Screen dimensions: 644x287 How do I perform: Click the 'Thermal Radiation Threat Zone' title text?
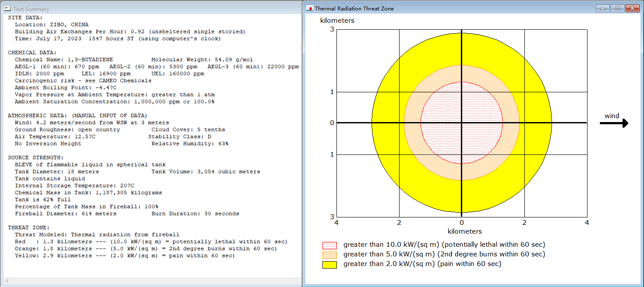pyautogui.click(x=354, y=8)
